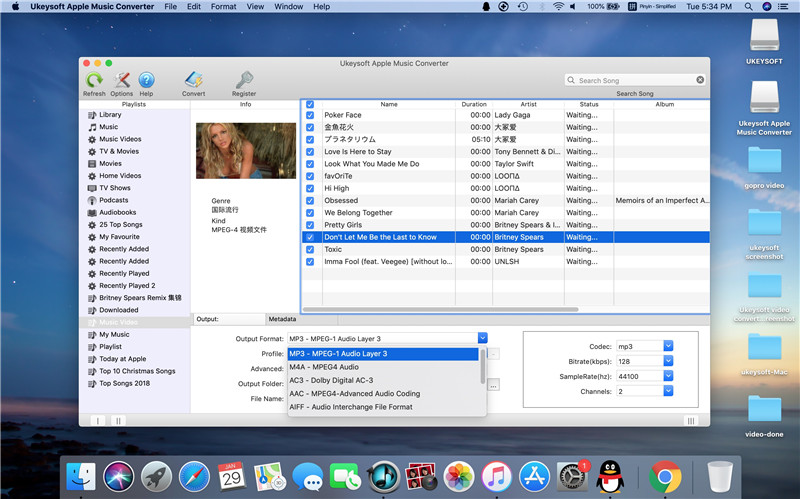Click the Output Folder browse button
The width and height of the screenshot is (800, 499).
493,385
